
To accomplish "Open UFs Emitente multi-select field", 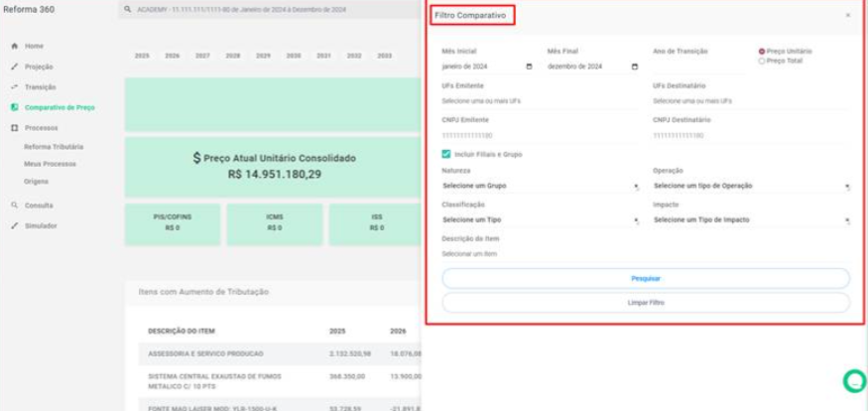I will (541, 101).
